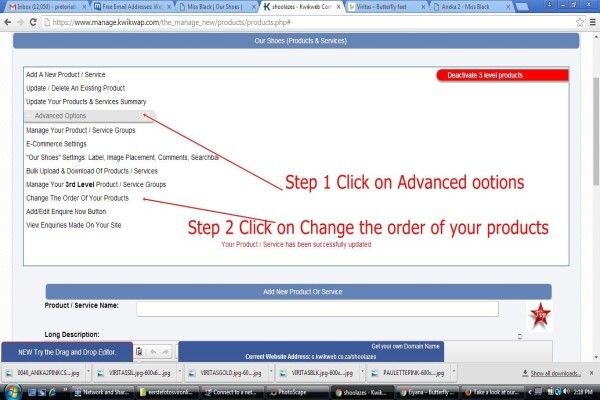
Task: Open the dropdown for 0040_ANIKA2PINKCS download
Action: tap(88, 371)
